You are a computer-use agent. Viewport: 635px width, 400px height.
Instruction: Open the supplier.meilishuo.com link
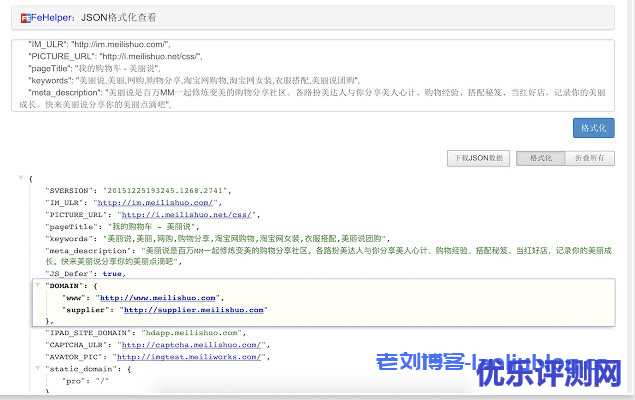tap(182, 309)
